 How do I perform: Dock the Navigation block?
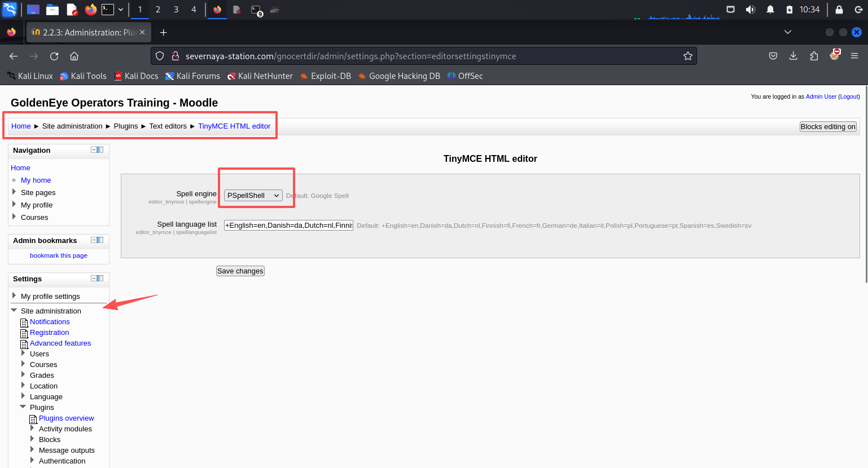click(x=100, y=150)
